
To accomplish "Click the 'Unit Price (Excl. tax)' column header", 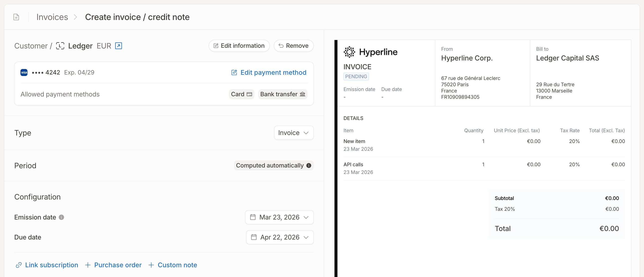I will point(517,130).
